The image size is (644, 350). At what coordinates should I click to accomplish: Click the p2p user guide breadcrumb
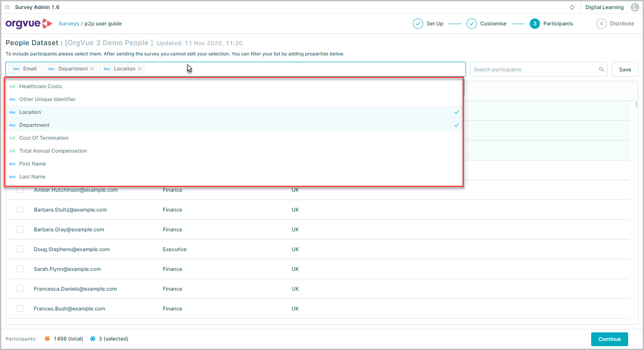[103, 24]
